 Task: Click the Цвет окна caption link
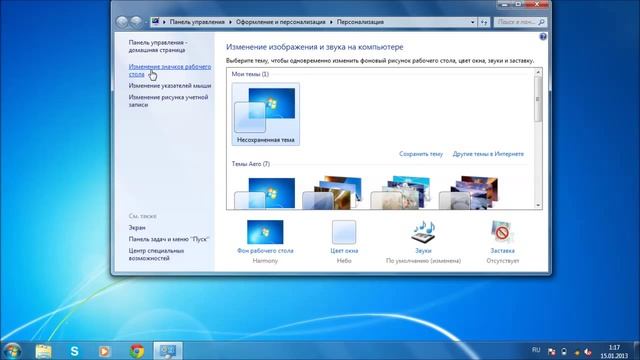click(344, 251)
